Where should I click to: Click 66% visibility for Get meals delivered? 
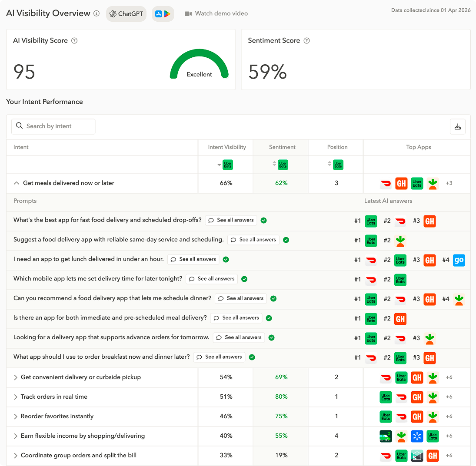(x=226, y=183)
